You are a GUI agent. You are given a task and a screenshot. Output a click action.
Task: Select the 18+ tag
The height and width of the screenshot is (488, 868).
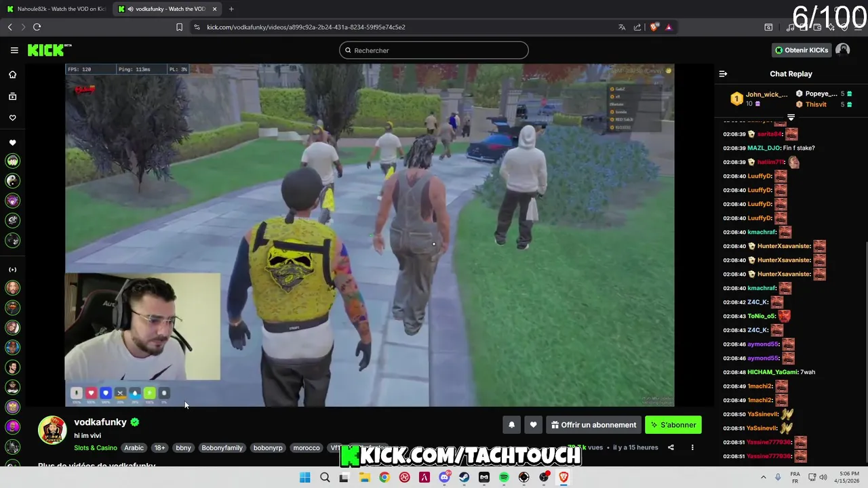(159, 448)
